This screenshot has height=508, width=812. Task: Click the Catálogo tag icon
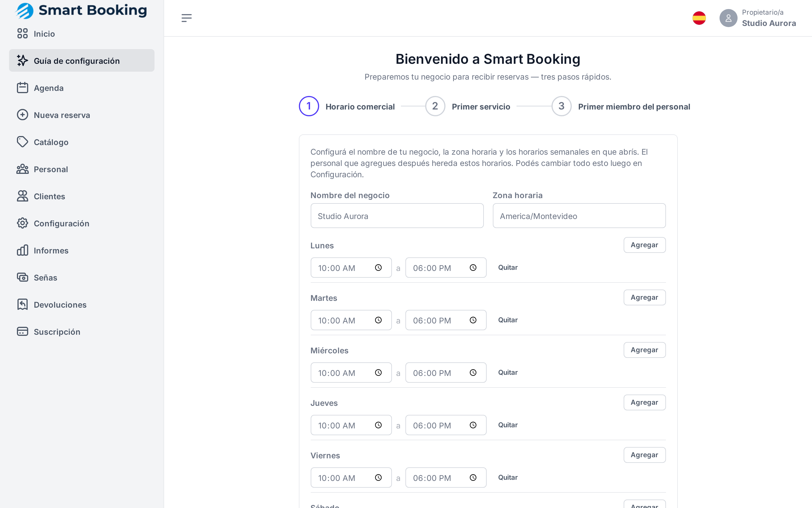pos(23,142)
